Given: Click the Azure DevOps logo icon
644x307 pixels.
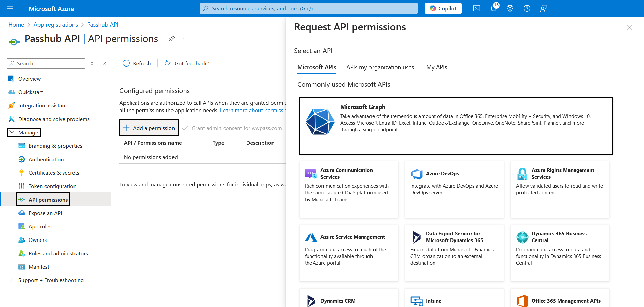Looking at the screenshot, I should point(416,174).
